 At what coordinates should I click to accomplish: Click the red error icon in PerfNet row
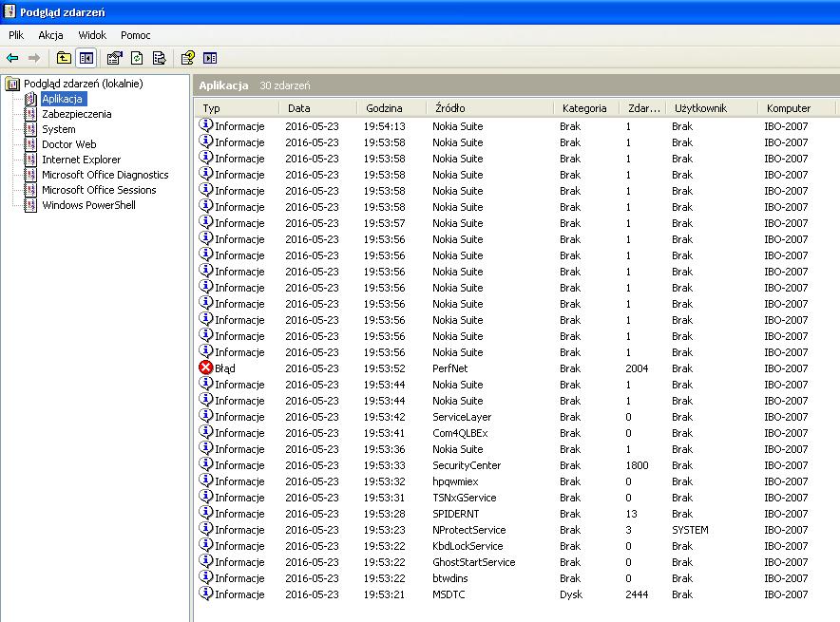205,368
